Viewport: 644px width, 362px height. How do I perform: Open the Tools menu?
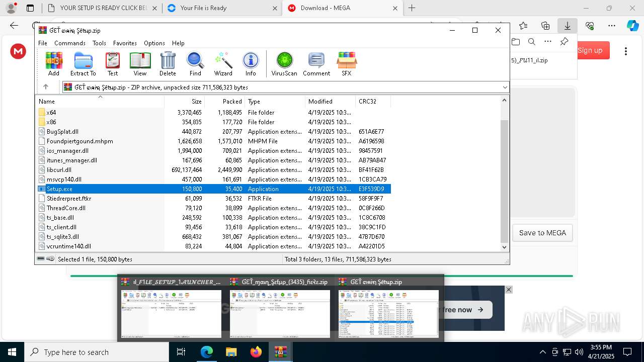(99, 43)
